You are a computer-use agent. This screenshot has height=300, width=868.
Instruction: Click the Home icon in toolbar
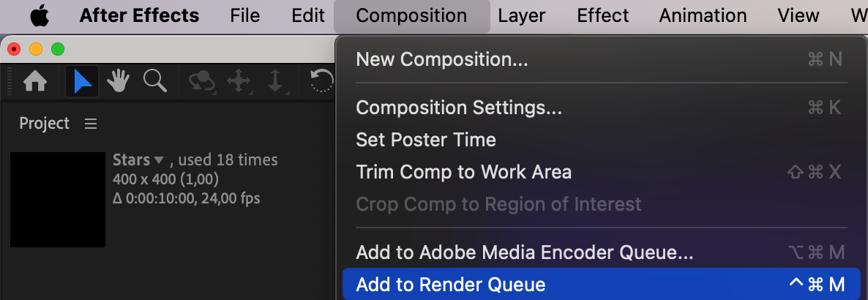35,81
